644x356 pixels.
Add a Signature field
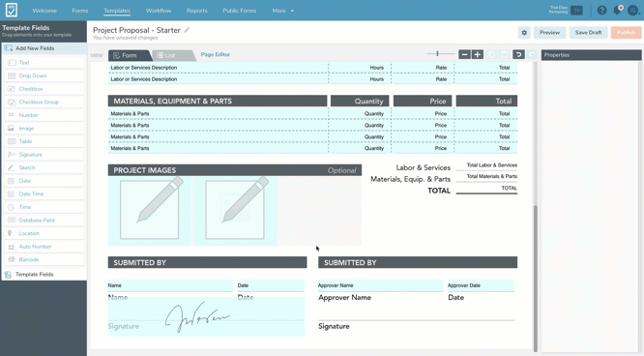(44, 155)
